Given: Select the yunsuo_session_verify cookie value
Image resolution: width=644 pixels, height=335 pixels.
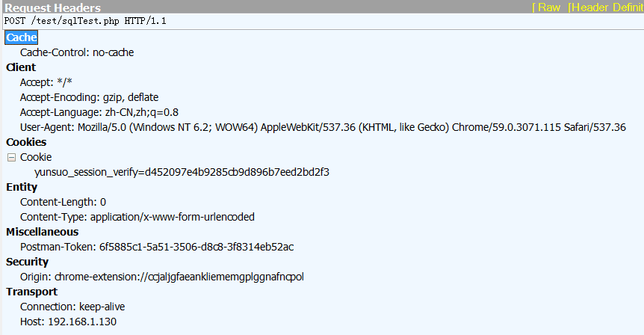Looking at the screenshot, I should [182, 172].
